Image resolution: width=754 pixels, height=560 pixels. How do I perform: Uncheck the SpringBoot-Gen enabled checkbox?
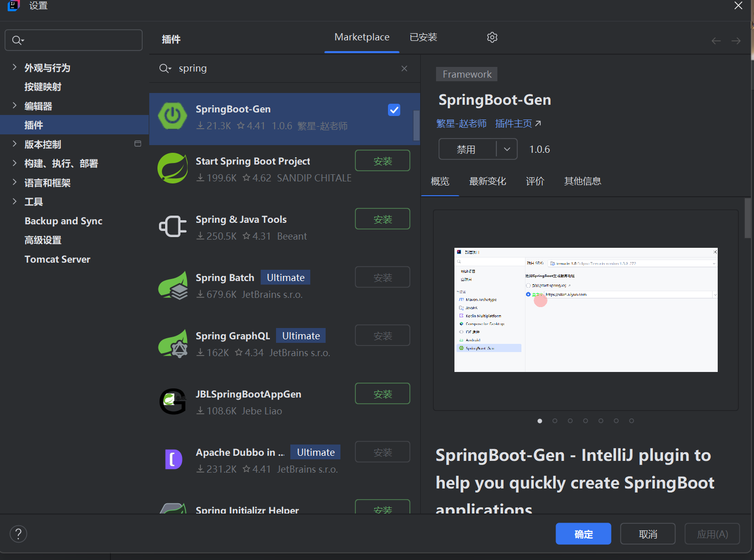coord(394,110)
